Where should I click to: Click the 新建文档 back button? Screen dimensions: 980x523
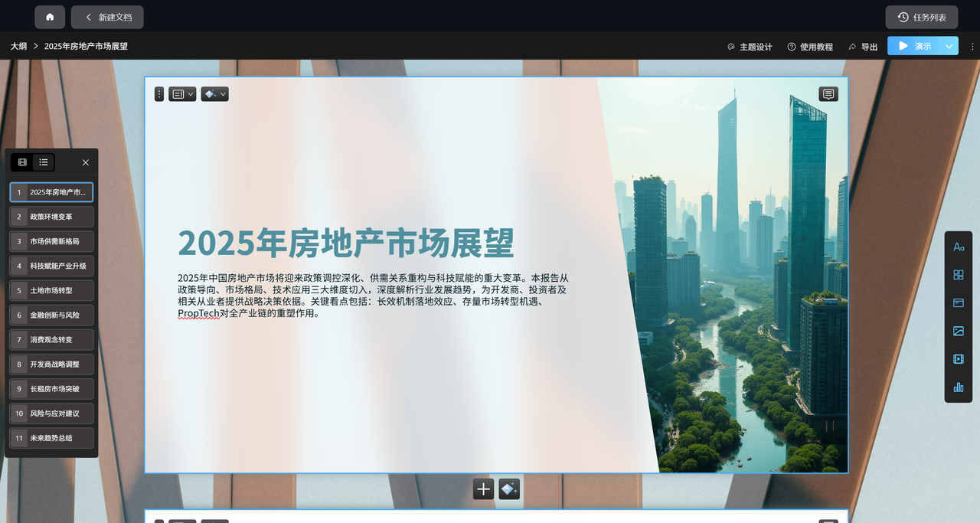pos(107,17)
